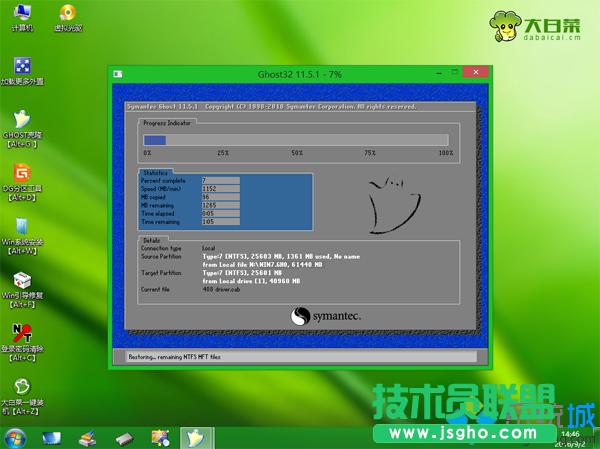Open the 大白菜一键装机 installer icon
This screenshot has width=600, height=449.
pos(21,390)
